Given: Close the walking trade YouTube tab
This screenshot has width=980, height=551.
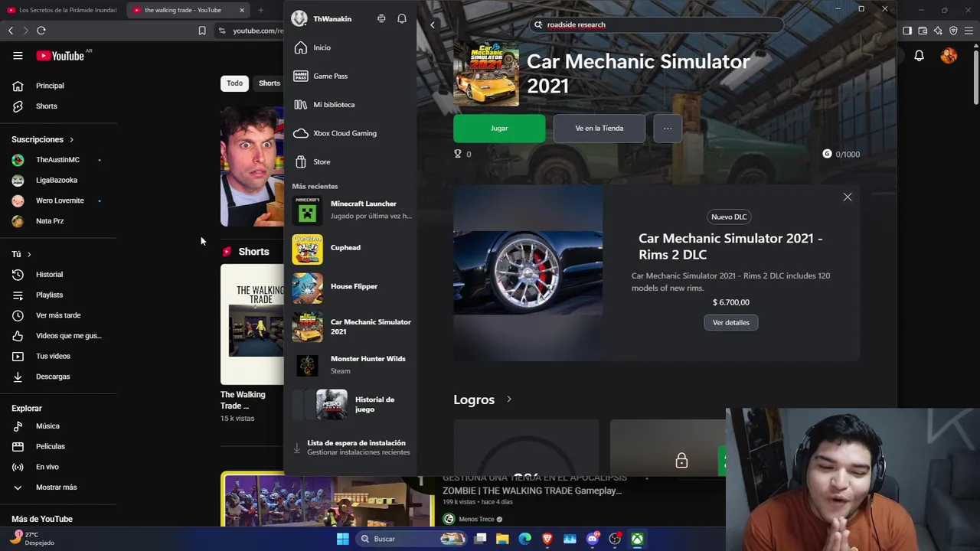Looking at the screenshot, I should coord(242,10).
